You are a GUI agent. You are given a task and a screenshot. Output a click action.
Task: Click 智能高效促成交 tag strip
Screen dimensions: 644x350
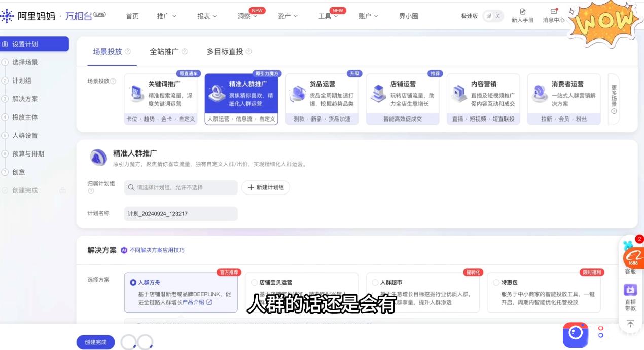tap(403, 120)
